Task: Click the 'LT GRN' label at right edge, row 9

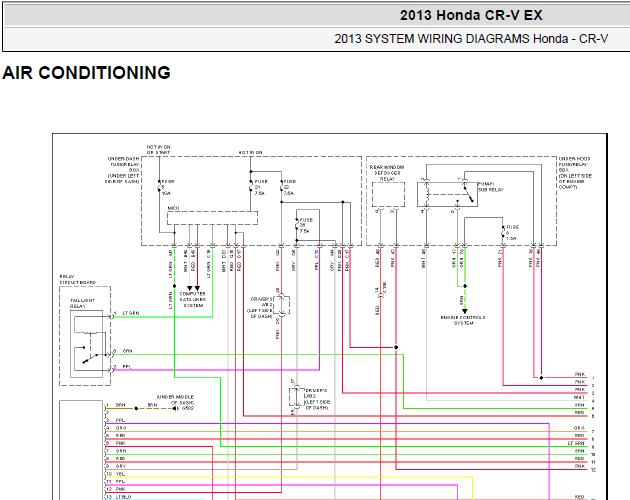Action: pyautogui.click(x=576, y=443)
